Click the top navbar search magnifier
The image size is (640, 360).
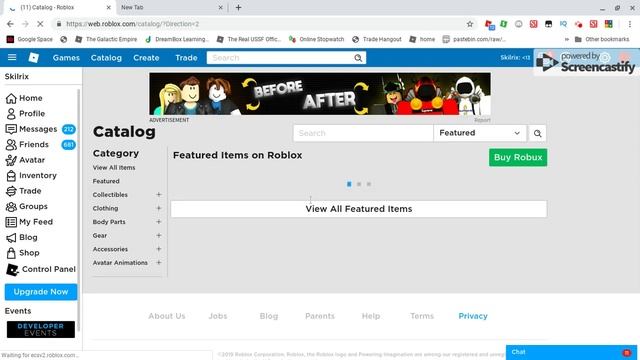358,58
